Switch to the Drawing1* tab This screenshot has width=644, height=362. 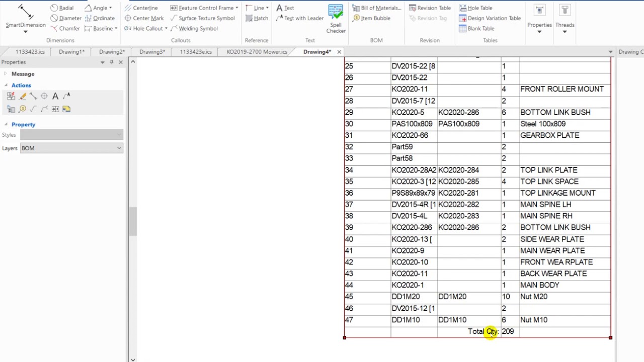71,52
